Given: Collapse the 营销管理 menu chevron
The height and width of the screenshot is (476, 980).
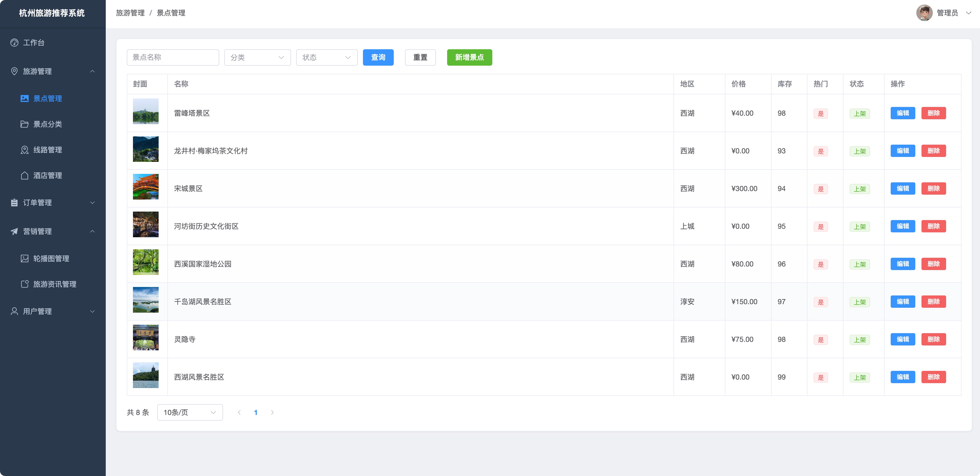Looking at the screenshot, I should tap(92, 231).
